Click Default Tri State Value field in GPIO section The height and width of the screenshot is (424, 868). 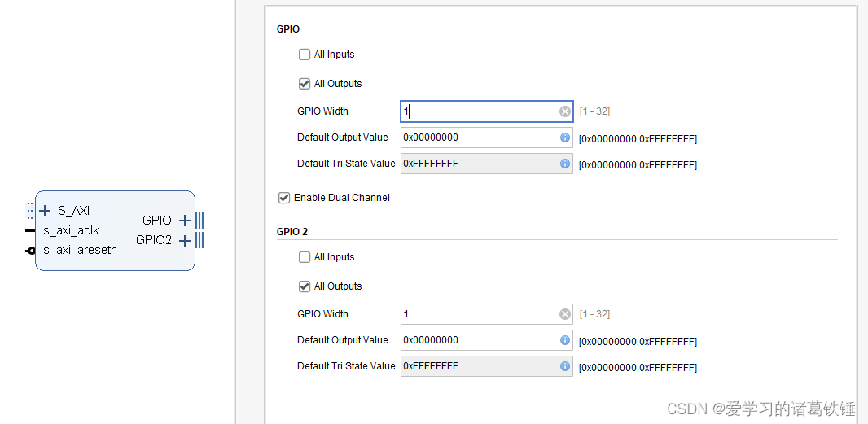point(487,164)
